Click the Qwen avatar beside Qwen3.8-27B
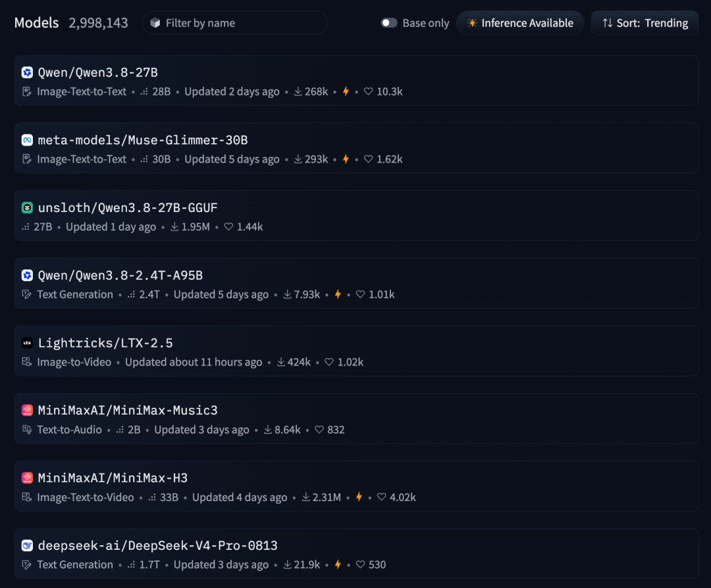 (x=27, y=72)
